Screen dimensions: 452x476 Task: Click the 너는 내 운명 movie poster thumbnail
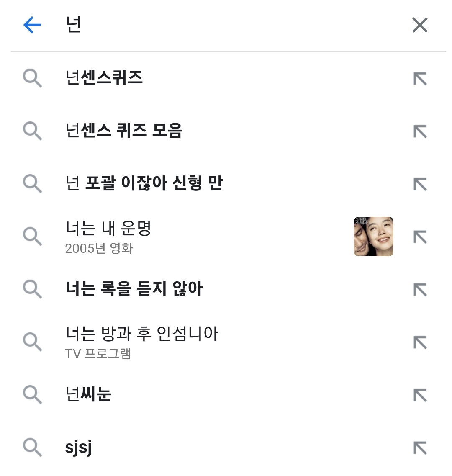pyautogui.click(x=373, y=237)
